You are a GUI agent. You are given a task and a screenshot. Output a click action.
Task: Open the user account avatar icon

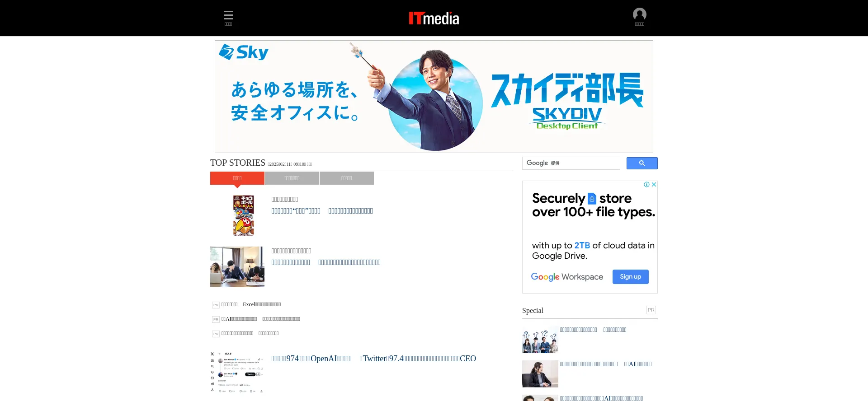(x=639, y=17)
